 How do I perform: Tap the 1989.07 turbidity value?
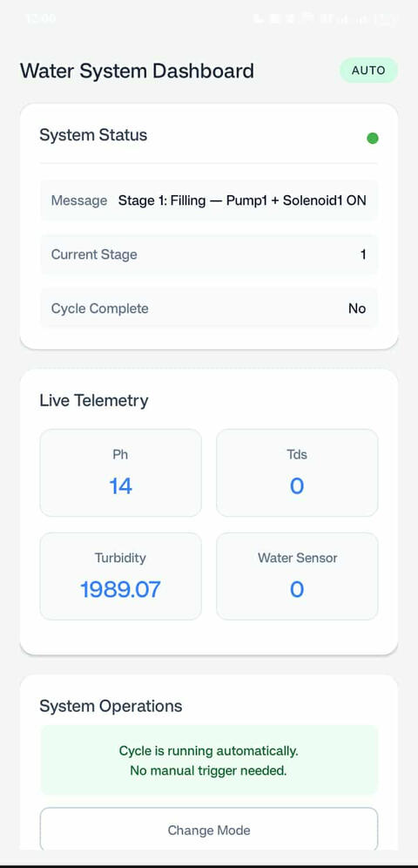point(120,589)
